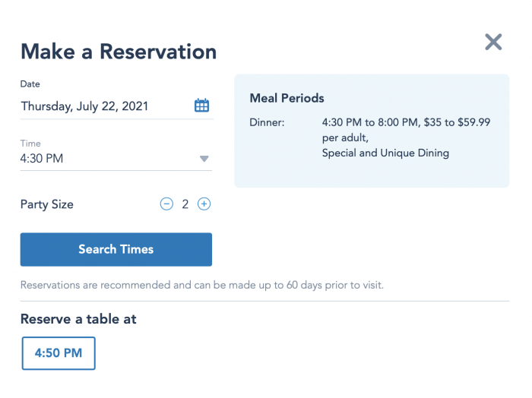532x398 pixels.
Task: Decrease party size with minus icon
Action: point(166,204)
